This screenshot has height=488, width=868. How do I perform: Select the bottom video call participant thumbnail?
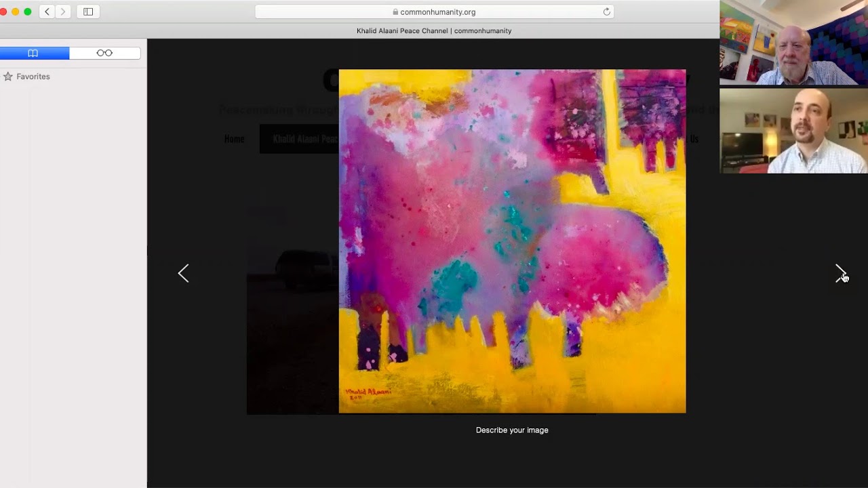[x=793, y=131]
